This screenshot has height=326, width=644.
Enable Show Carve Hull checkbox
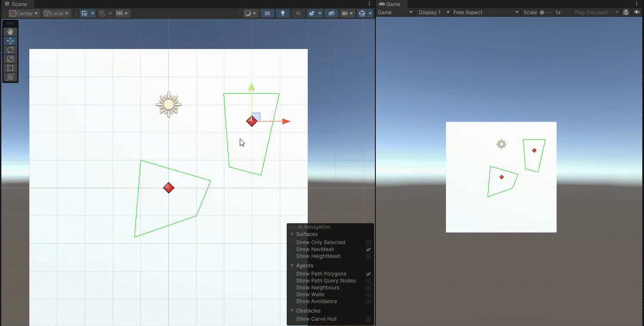click(x=368, y=319)
